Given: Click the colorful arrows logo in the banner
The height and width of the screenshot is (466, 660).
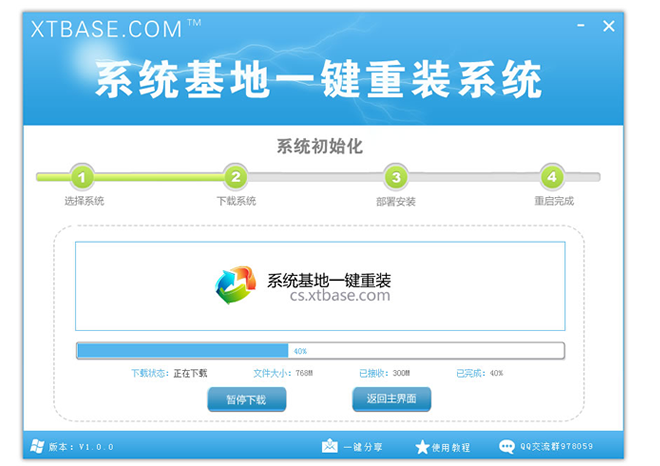Looking at the screenshot, I should coord(236,286).
